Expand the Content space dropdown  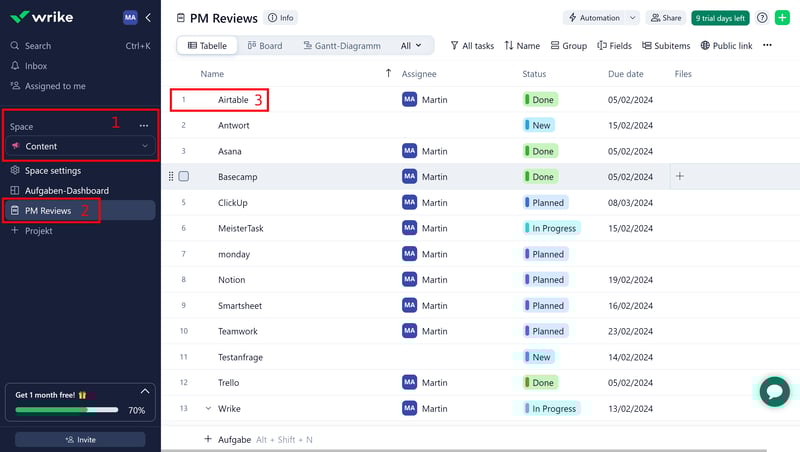(80, 146)
